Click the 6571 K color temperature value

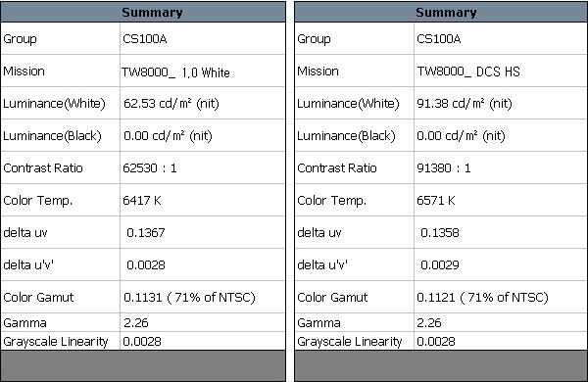coord(436,200)
